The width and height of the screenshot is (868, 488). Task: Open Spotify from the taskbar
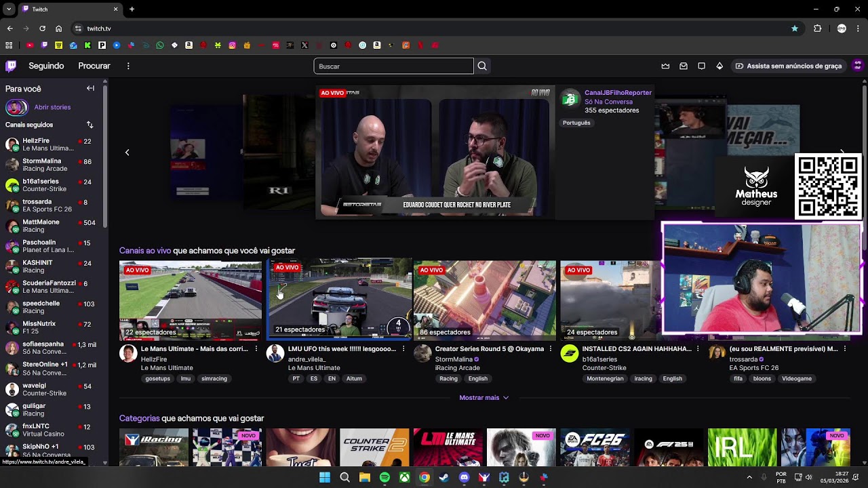click(x=384, y=477)
